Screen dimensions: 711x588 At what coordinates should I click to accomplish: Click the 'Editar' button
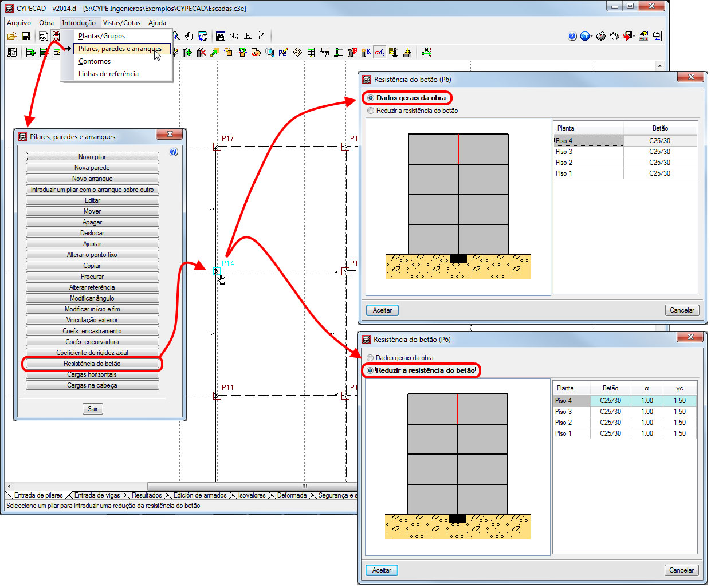(x=92, y=200)
